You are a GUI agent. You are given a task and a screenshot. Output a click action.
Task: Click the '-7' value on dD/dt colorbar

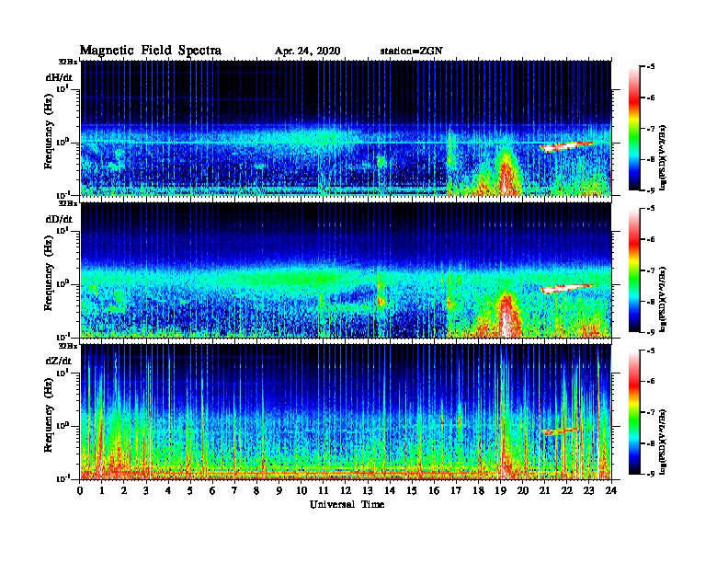(650, 270)
